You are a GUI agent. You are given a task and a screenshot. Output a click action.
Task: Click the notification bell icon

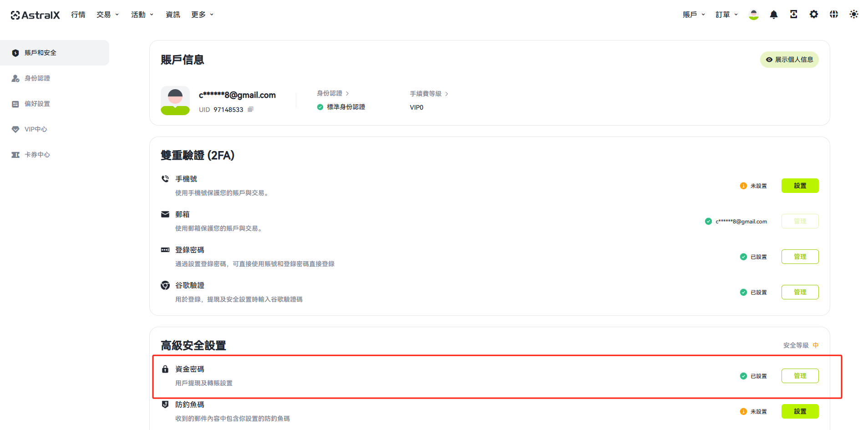[x=773, y=15]
